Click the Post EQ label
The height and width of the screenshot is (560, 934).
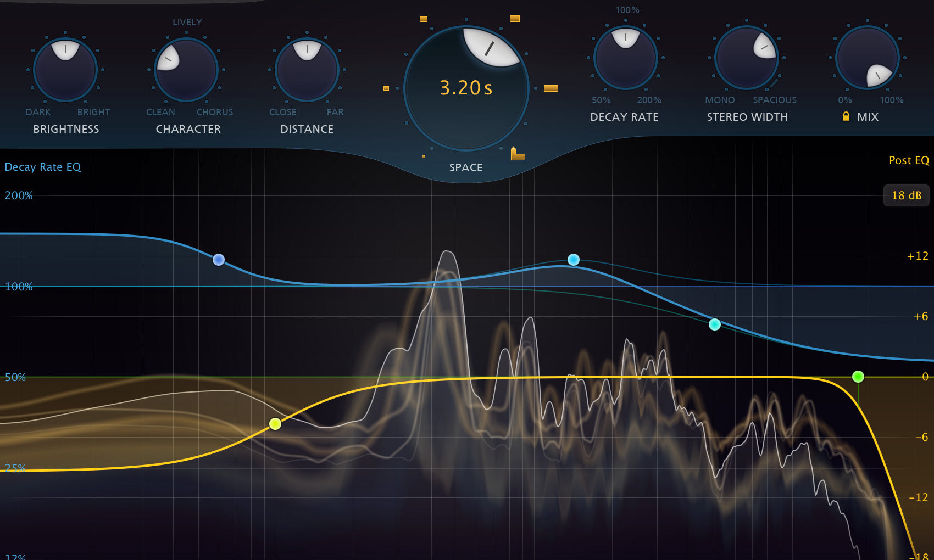(909, 160)
